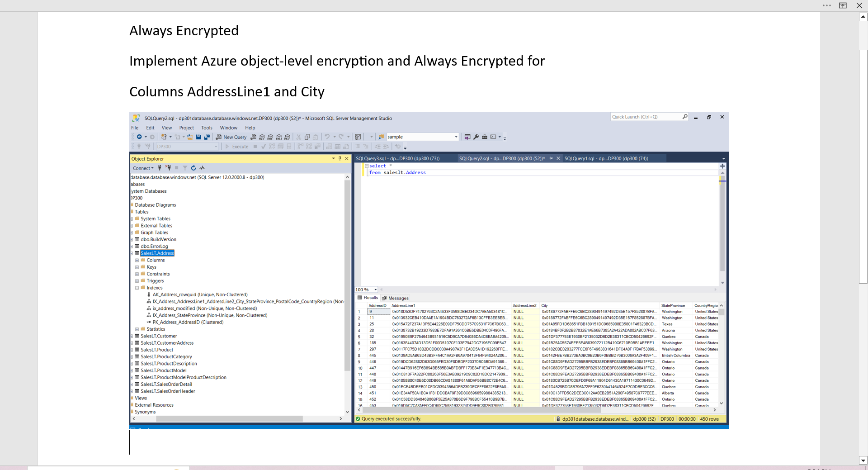Click the Activity Monitor icon next to Redo
The width and height of the screenshot is (868, 470).
(x=358, y=137)
